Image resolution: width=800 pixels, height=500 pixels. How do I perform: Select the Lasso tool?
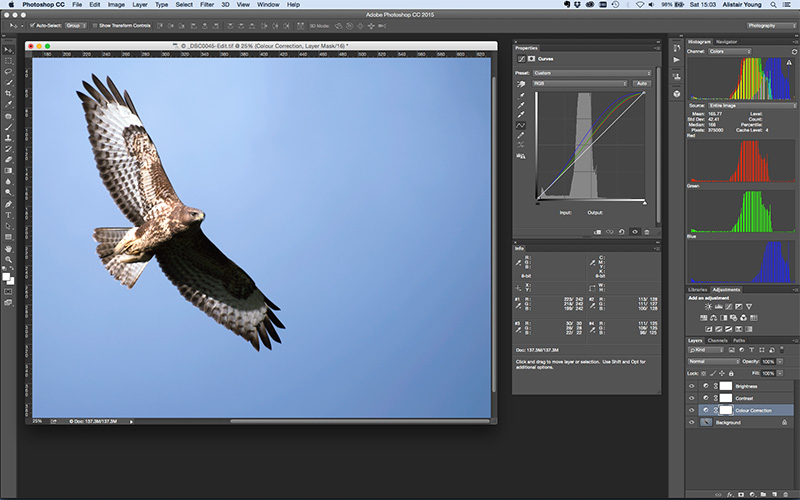[8, 72]
